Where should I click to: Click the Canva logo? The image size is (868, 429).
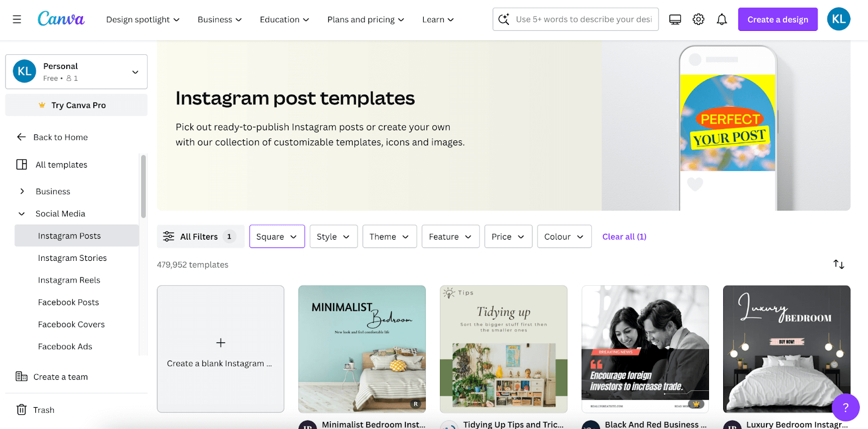[x=61, y=19]
